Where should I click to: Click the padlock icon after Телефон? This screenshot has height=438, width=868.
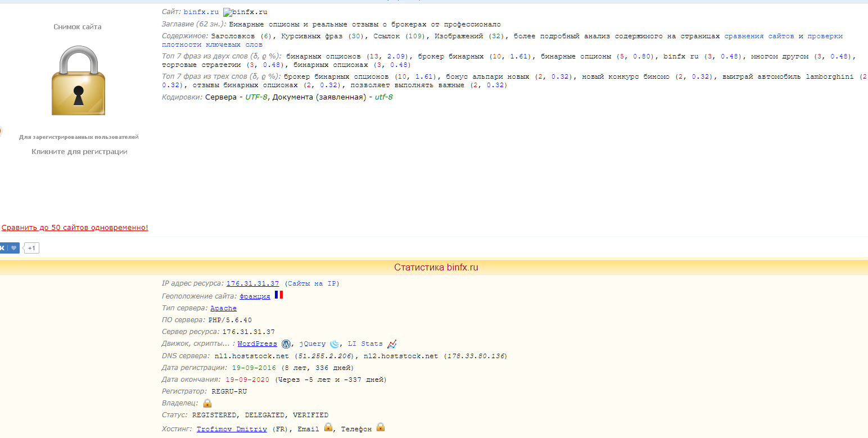click(381, 428)
